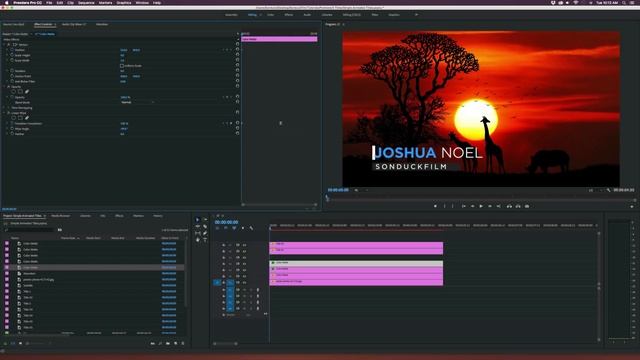This screenshot has height=360, width=640.
Task: Toggle eye visibility of the top video track
Action: (238, 245)
